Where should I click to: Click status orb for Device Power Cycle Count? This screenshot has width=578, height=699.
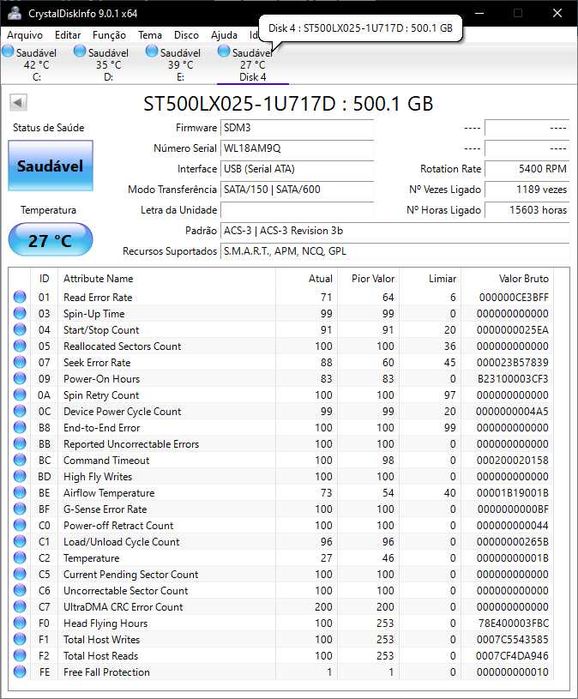click(x=20, y=411)
